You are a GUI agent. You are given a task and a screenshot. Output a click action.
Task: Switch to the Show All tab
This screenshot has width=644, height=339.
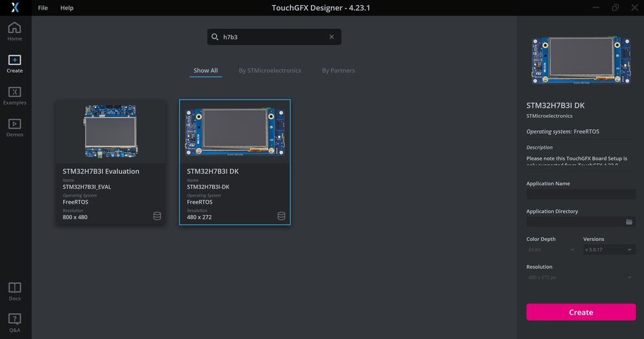pos(206,71)
